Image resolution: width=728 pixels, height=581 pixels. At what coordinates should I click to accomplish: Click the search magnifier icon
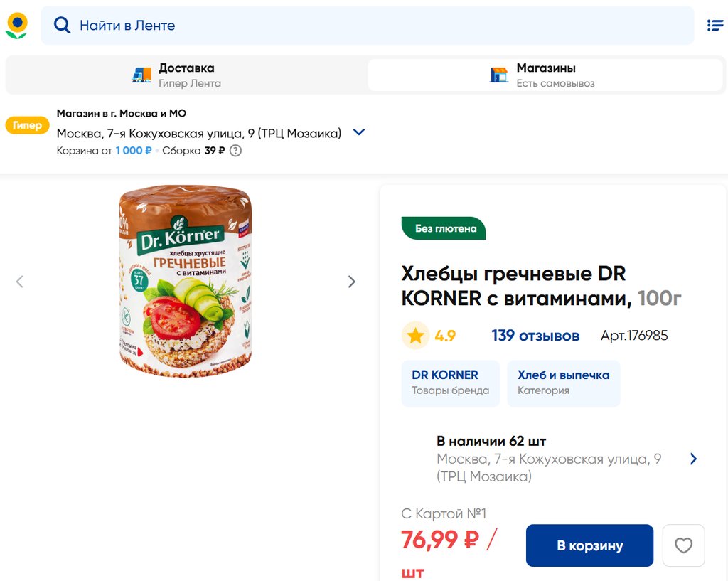click(x=63, y=26)
